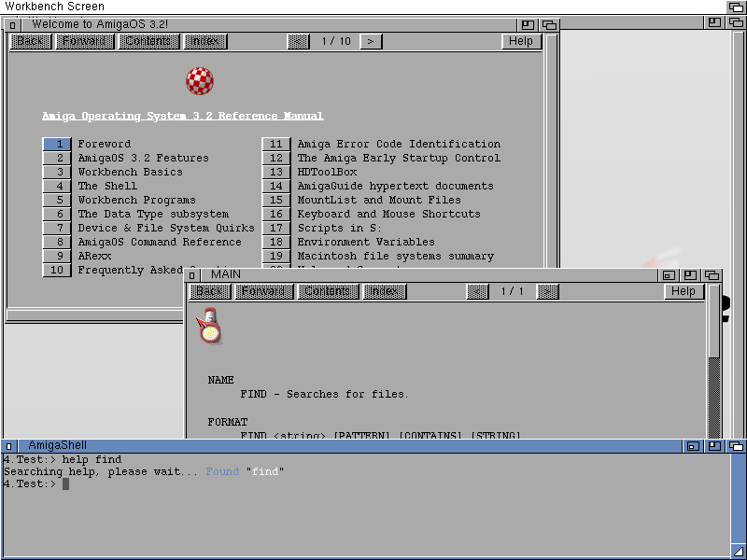
Task: Click previous page arrow in the Welcome window
Action: (298, 41)
